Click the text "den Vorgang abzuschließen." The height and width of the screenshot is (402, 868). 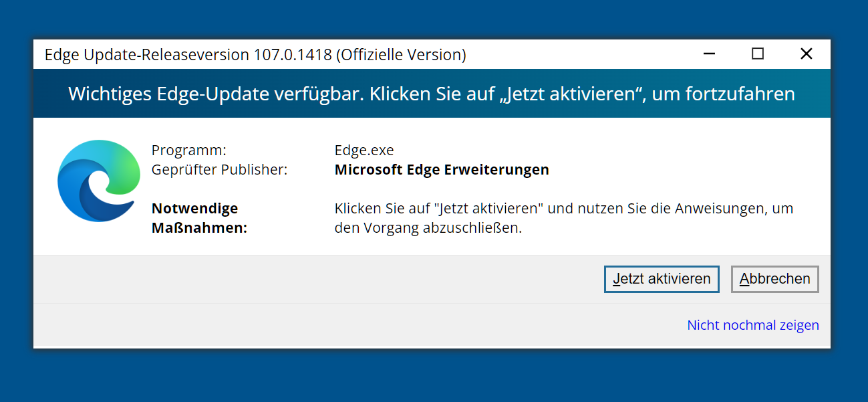click(428, 228)
